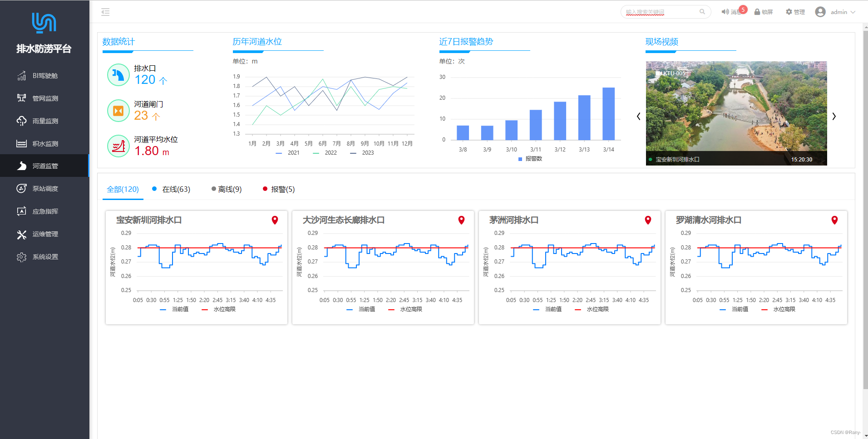The height and width of the screenshot is (439, 868).
Task: Click the 近7日报警趋势 section heading
Action: tap(466, 42)
